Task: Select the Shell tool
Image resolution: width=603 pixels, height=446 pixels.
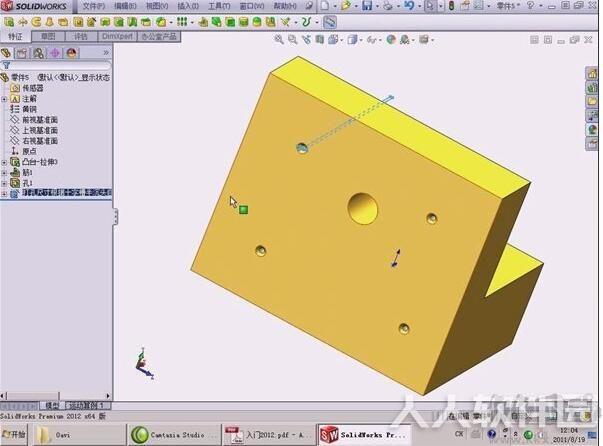Action: pos(230,22)
